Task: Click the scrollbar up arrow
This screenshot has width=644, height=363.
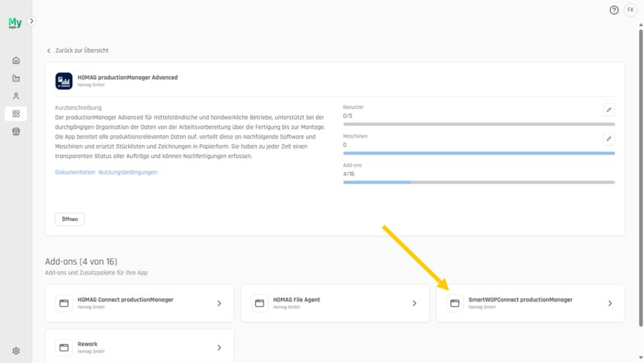Action: pos(641,25)
